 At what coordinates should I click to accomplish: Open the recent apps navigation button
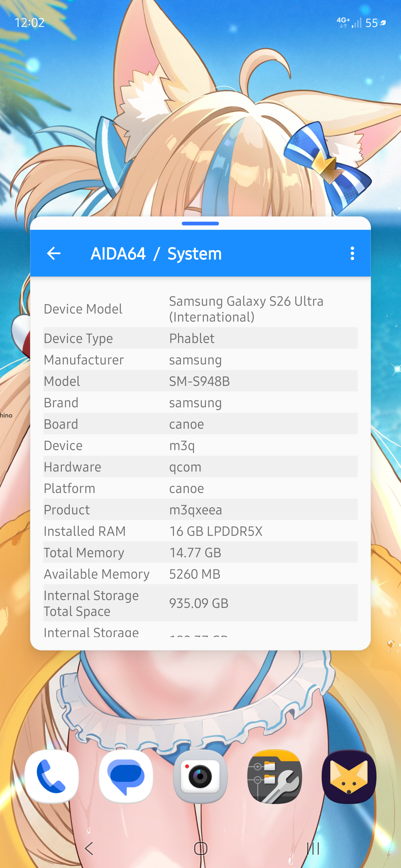coord(313,849)
